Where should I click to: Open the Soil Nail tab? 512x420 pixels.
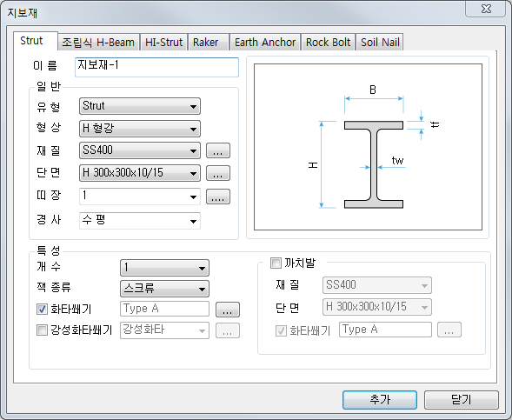[380, 42]
